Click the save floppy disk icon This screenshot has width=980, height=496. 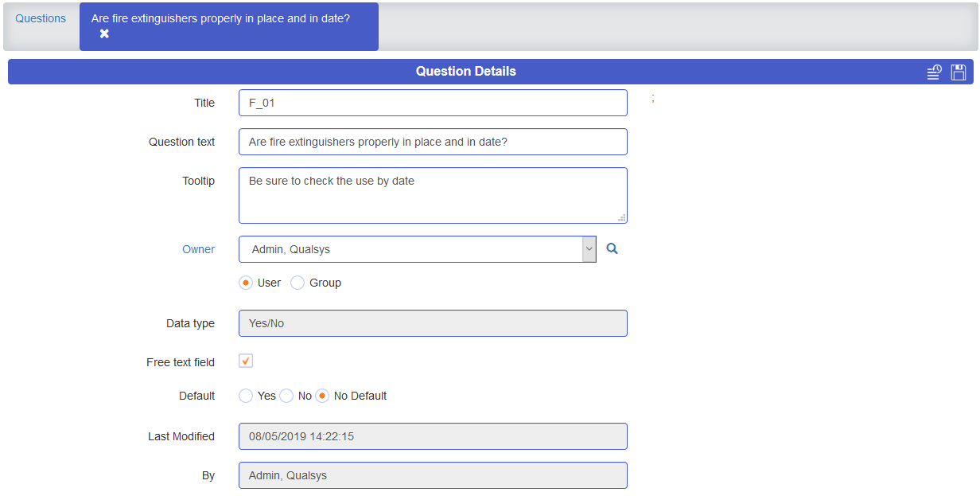(x=959, y=72)
